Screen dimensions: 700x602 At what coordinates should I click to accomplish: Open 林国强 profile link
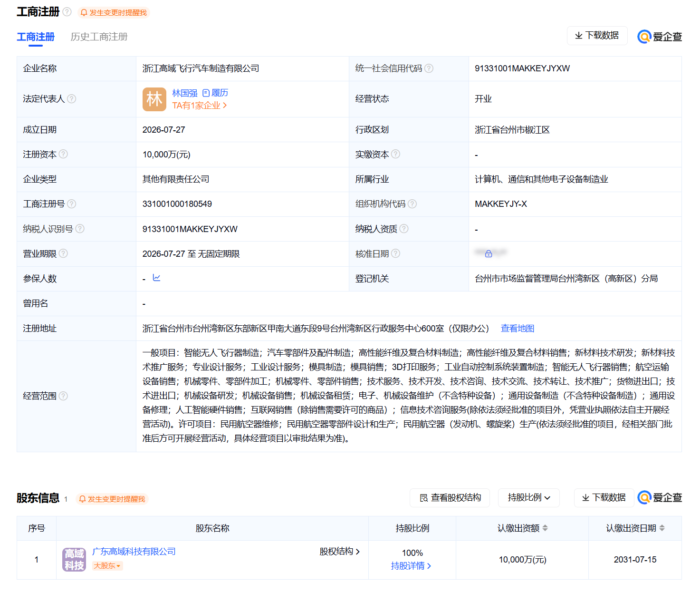pyautogui.click(x=185, y=93)
